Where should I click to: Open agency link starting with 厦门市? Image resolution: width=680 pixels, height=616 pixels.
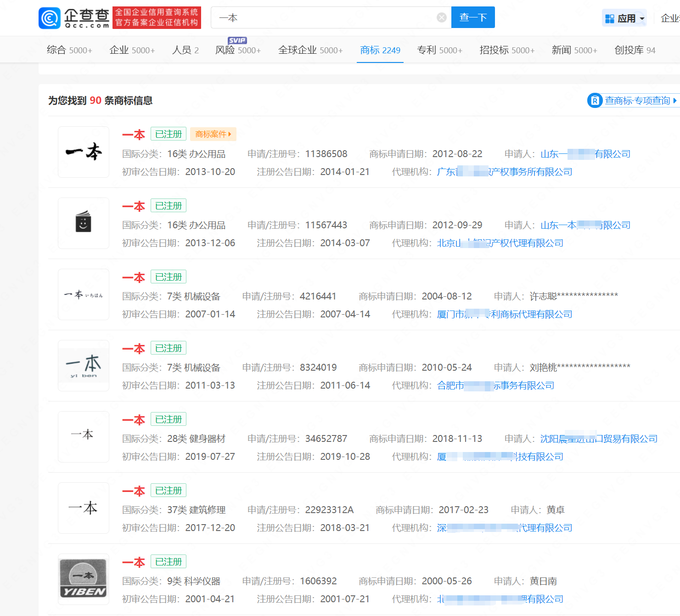(x=504, y=314)
